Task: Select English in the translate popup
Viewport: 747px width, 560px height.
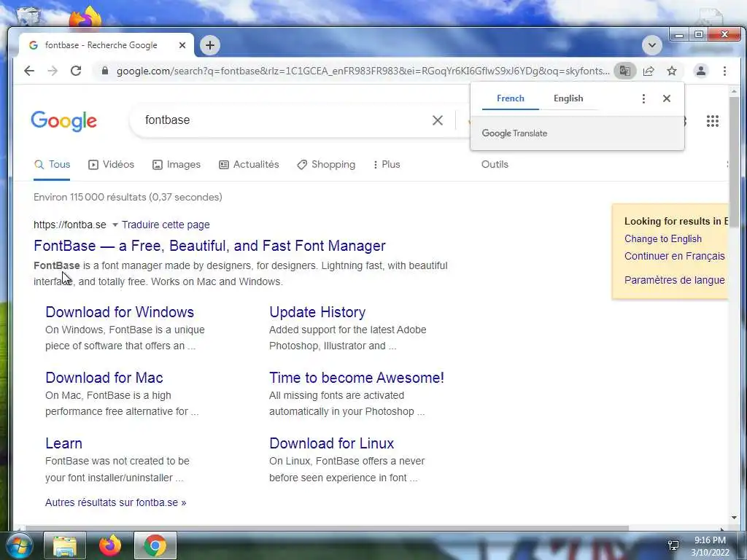Action: 568,98
